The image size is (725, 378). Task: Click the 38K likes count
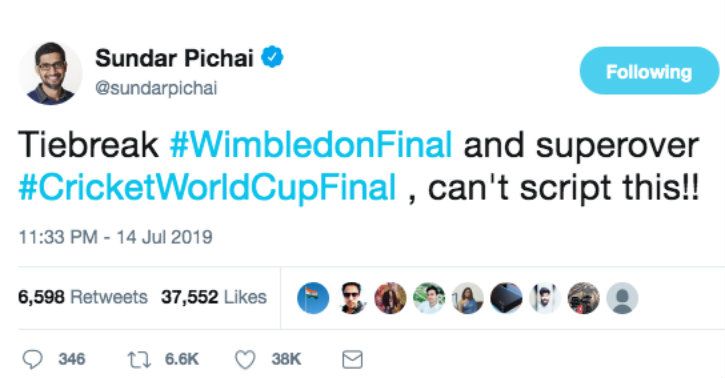[x=286, y=359]
